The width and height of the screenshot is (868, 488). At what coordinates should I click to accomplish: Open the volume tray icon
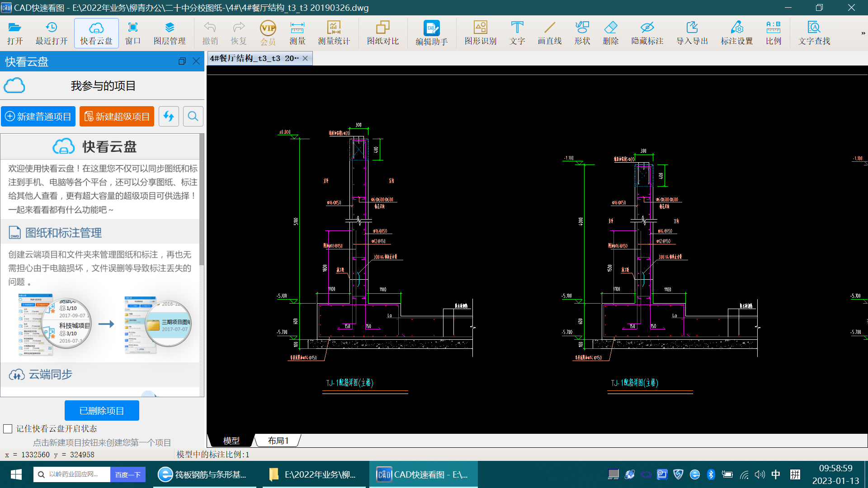coord(760,474)
